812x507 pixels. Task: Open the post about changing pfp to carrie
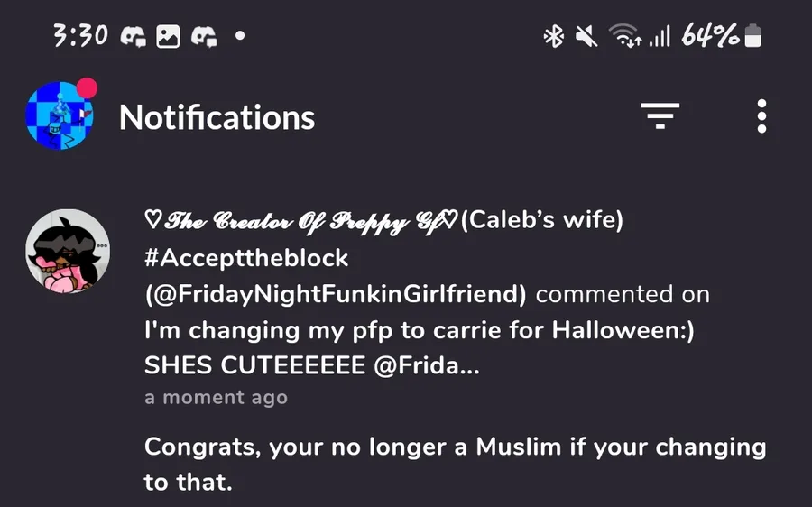pyautogui.click(x=420, y=330)
